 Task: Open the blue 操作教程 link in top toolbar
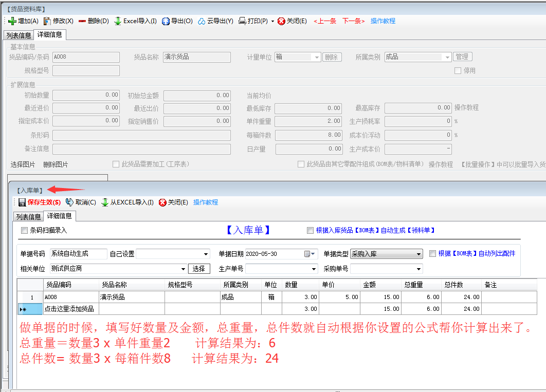click(383, 21)
